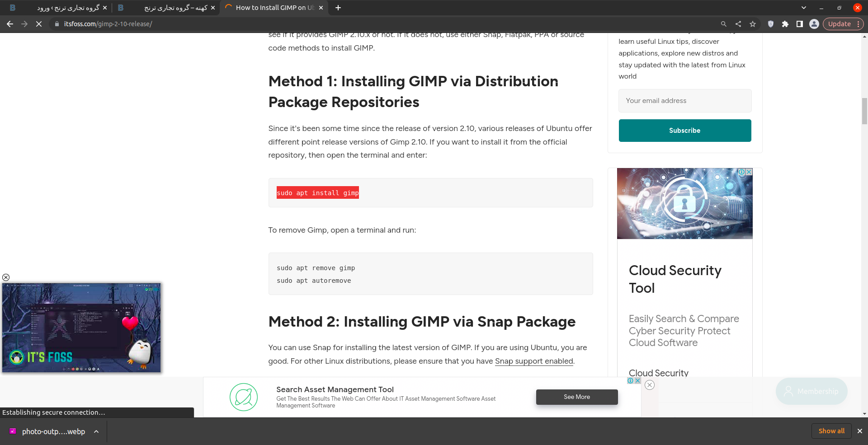
Task: Expand options for photo-outp webp download
Action: [x=96, y=431]
